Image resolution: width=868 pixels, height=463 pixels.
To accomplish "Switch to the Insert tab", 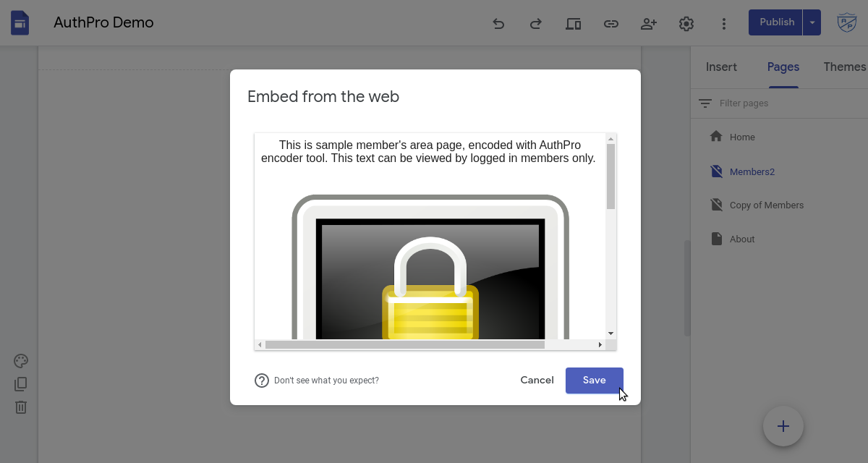I will click(721, 67).
